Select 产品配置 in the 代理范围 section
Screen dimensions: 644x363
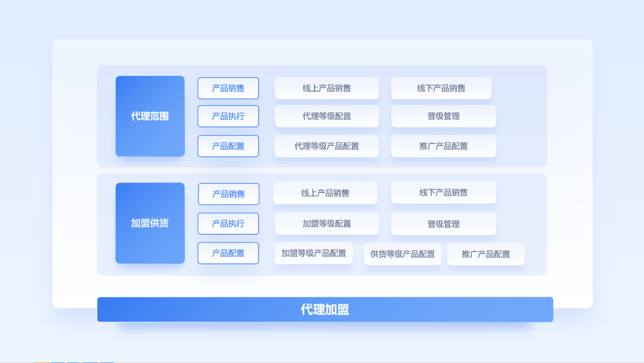click(x=228, y=146)
